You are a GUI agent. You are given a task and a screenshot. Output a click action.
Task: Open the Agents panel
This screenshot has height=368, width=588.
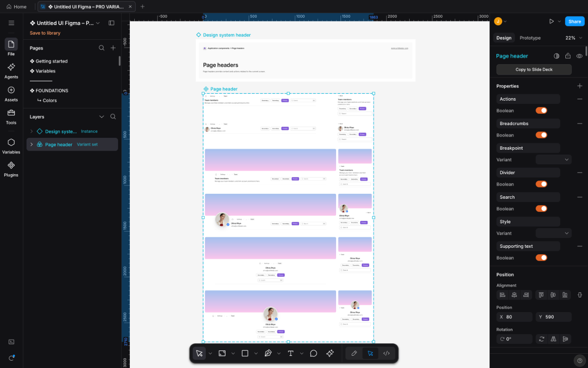click(x=11, y=71)
